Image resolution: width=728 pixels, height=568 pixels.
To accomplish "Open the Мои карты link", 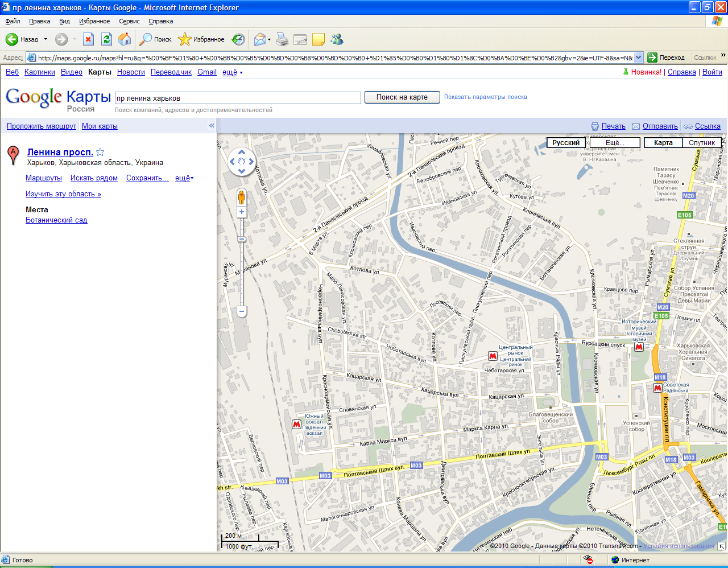I will pos(100,126).
